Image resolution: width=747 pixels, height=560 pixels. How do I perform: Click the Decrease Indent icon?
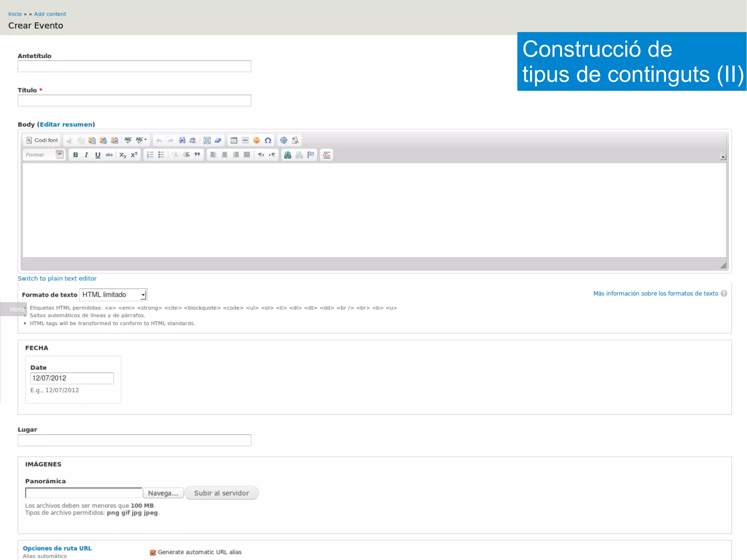pos(175,155)
